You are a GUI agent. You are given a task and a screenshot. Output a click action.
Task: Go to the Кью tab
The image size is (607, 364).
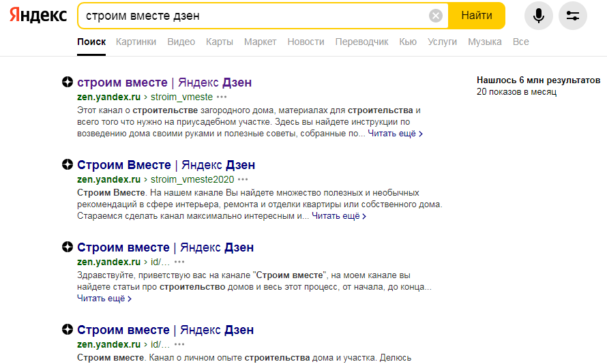(x=408, y=42)
